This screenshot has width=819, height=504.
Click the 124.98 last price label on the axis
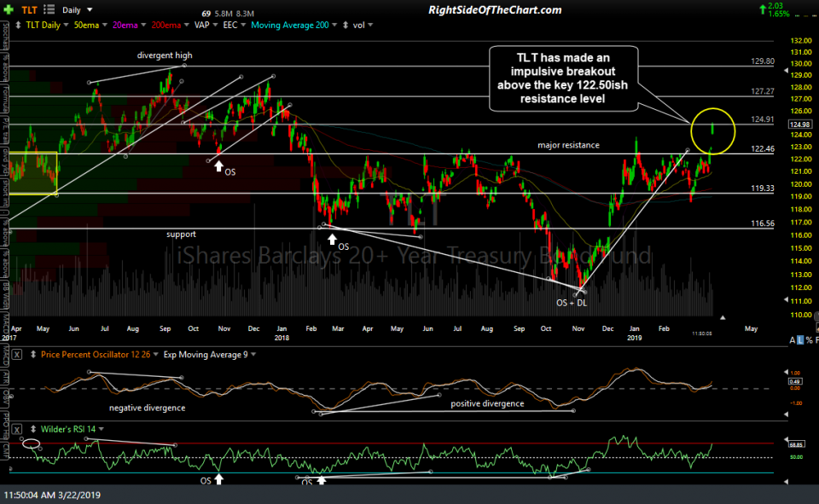point(800,124)
